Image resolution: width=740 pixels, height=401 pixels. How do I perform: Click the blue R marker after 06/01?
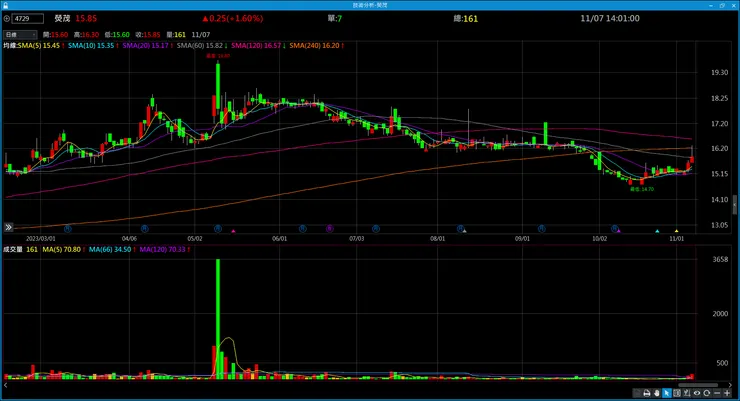click(x=303, y=229)
